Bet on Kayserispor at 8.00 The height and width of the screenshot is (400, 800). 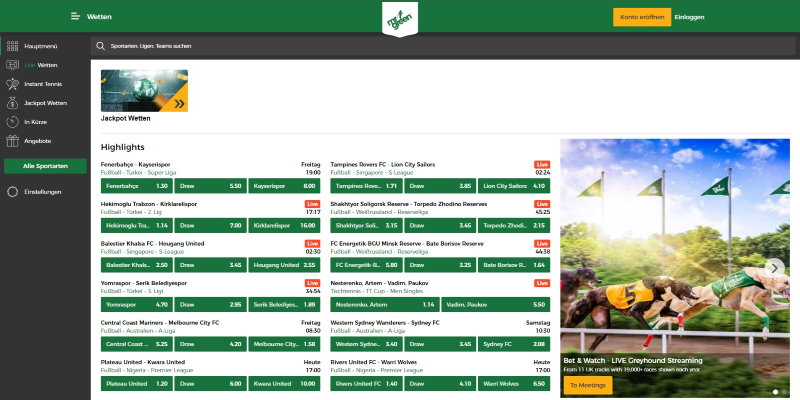point(284,186)
